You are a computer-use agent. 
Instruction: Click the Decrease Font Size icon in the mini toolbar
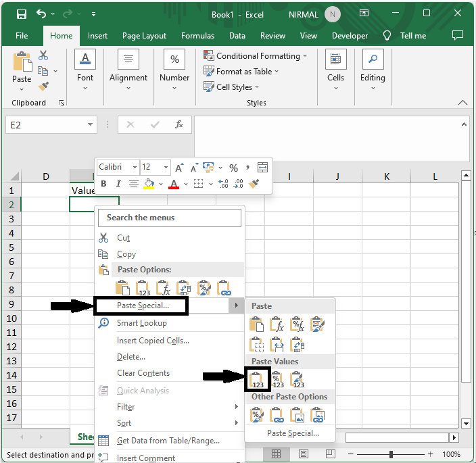coord(194,168)
